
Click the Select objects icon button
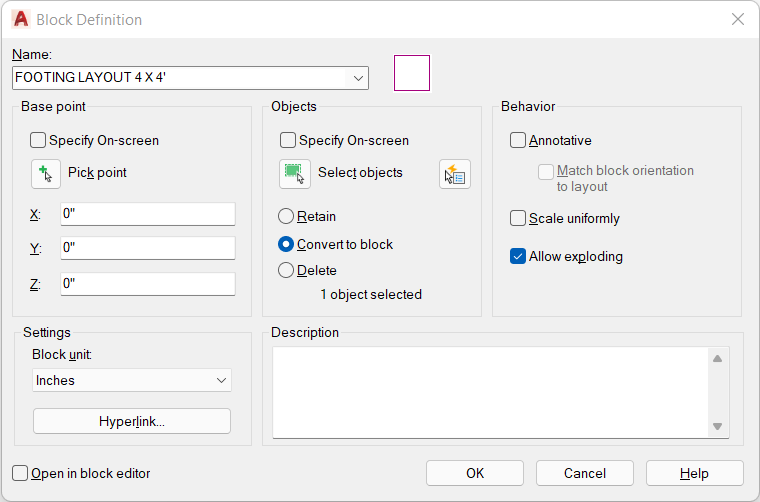(295, 174)
